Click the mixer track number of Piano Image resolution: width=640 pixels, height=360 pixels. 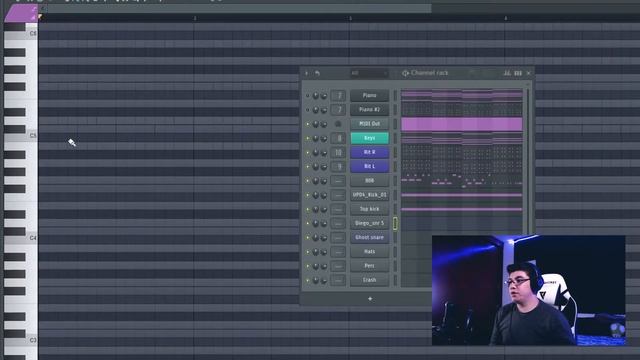[338, 96]
